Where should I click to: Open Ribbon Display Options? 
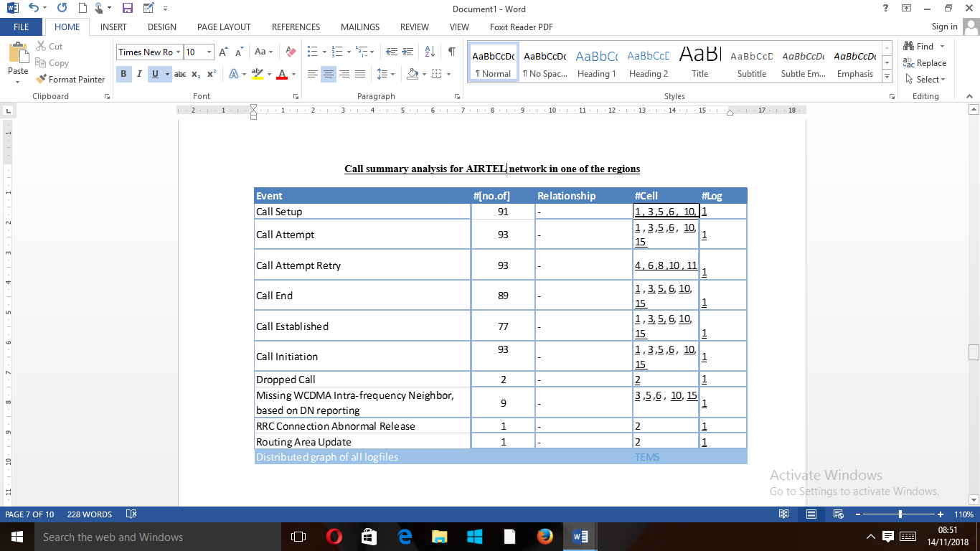907,9
